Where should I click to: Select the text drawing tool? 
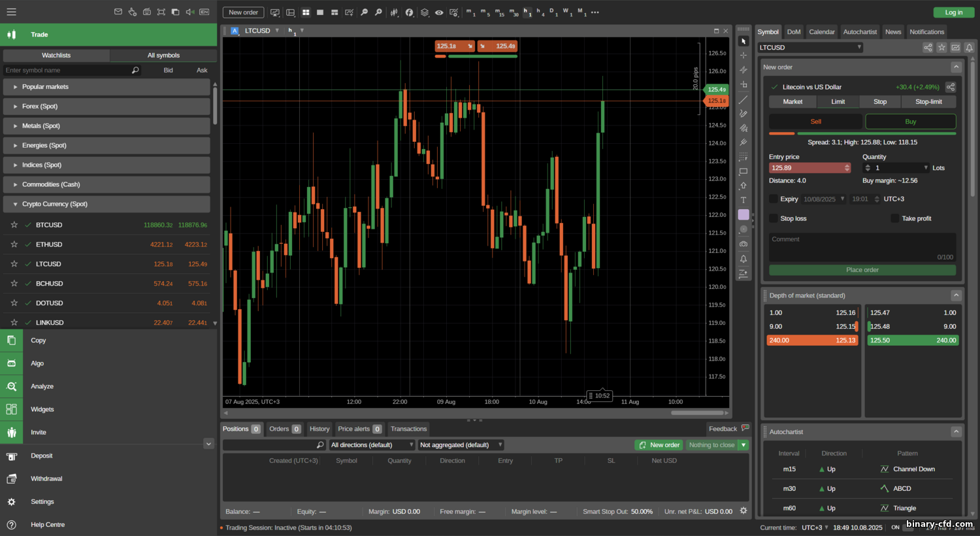pyautogui.click(x=743, y=200)
